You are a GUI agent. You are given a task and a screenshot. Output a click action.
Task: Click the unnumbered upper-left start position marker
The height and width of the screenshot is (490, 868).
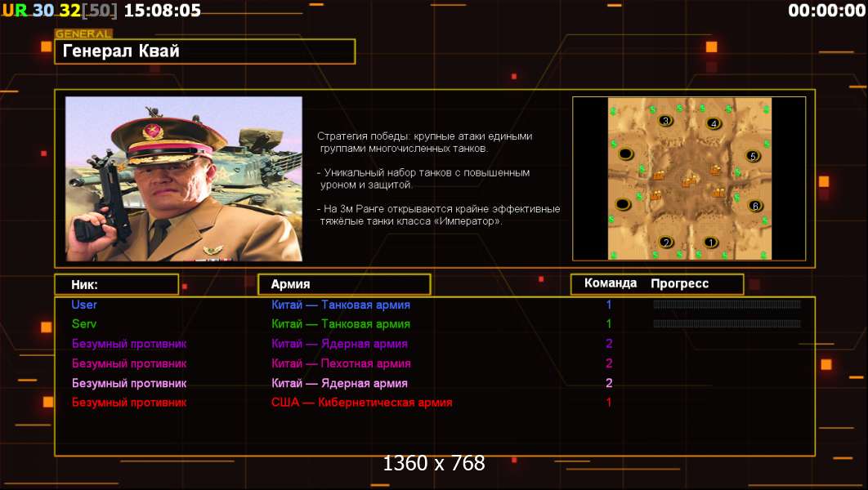pyautogui.click(x=625, y=154)
